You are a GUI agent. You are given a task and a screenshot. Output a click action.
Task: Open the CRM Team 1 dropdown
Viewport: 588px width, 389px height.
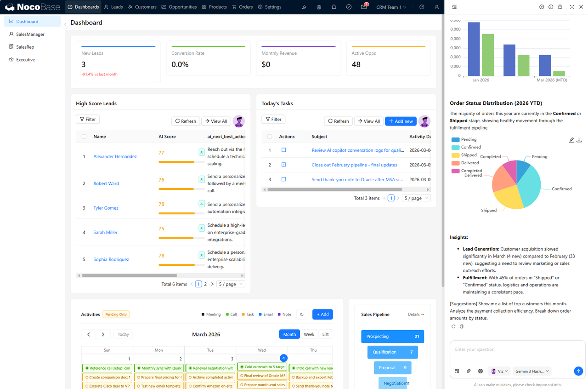391,7
